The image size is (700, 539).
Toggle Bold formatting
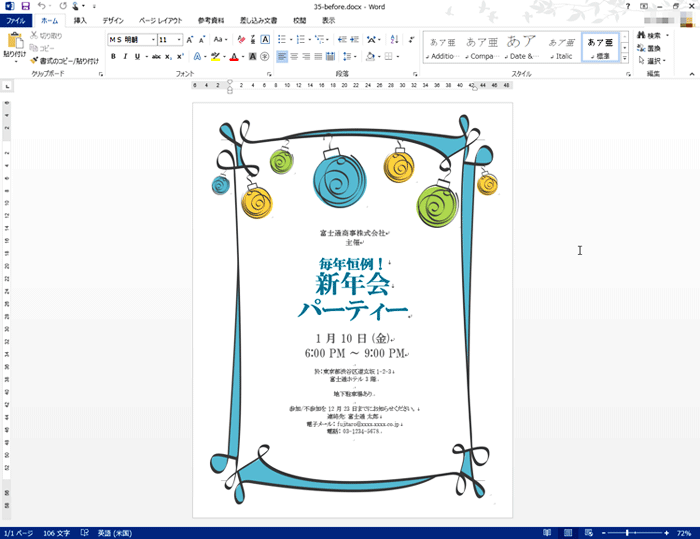[113, 57]
